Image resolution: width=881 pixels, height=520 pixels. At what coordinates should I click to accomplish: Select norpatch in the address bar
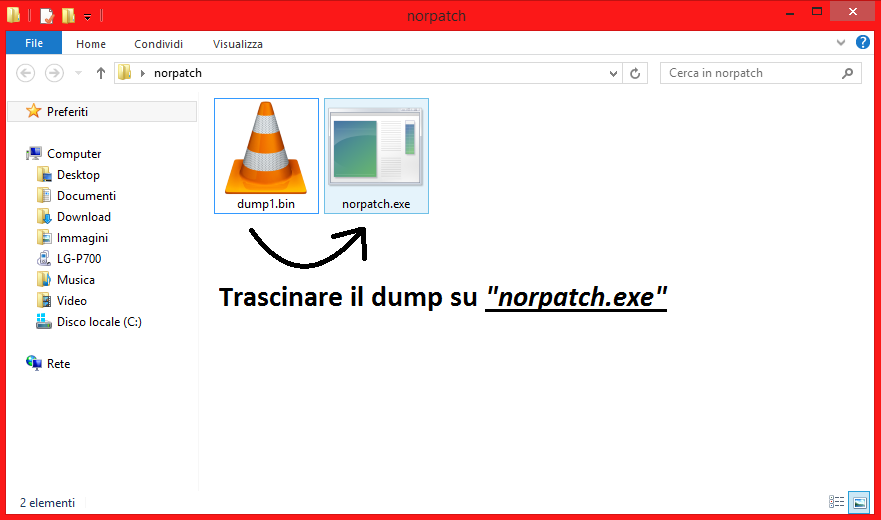pyautogui.click(x=178, y=73)
